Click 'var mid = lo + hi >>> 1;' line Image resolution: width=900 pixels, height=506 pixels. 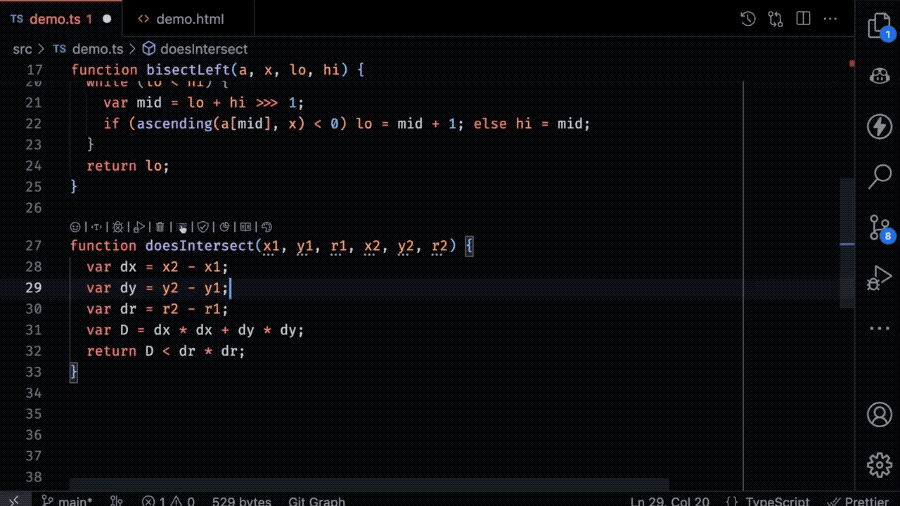(x=203, y=103)
